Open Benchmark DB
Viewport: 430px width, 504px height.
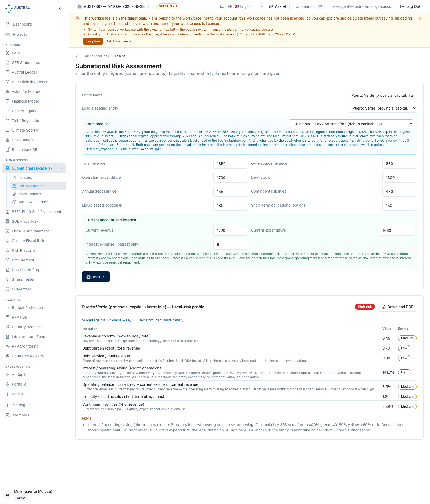click(34, 150)
